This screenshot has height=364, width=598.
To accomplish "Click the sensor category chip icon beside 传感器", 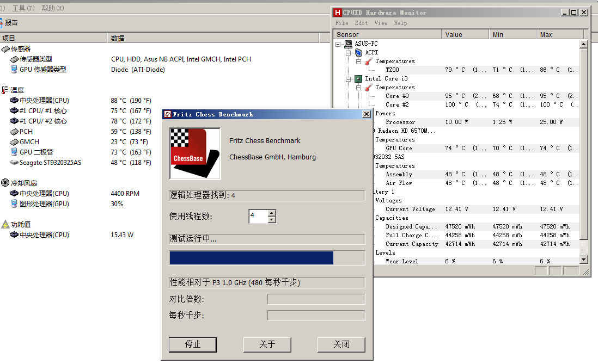I will (5, 49).
